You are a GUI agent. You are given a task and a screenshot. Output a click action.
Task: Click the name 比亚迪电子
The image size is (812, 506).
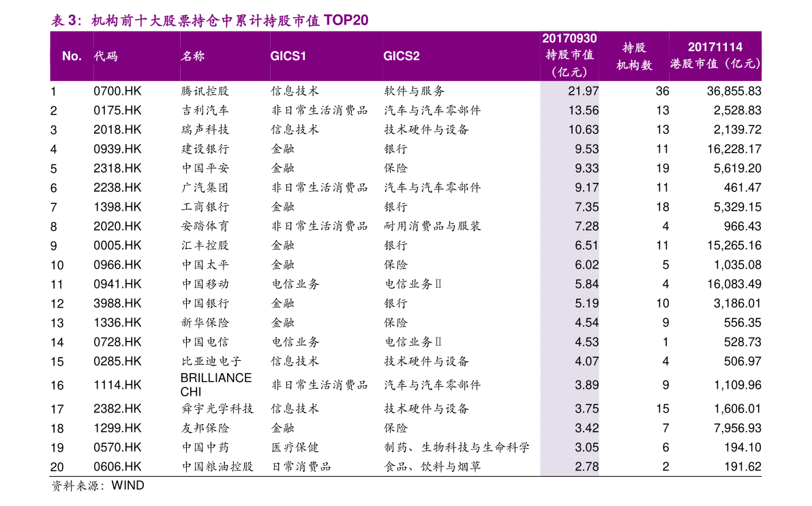[211, 361]
